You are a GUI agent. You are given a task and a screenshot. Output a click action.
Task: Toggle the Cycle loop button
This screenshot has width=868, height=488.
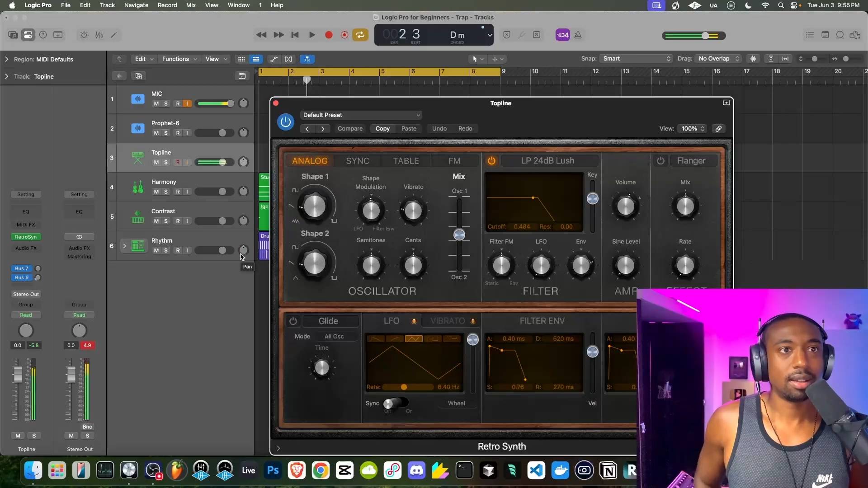(360, 35)
